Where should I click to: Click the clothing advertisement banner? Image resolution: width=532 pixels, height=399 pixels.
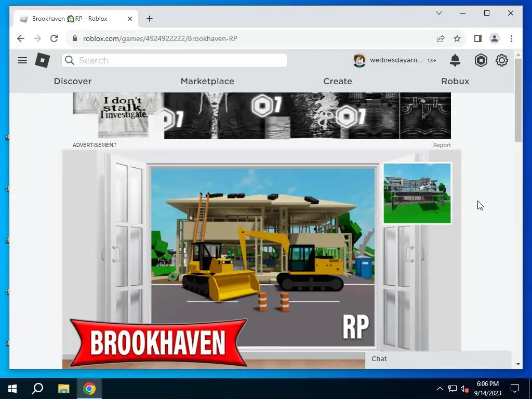(262, 116)
